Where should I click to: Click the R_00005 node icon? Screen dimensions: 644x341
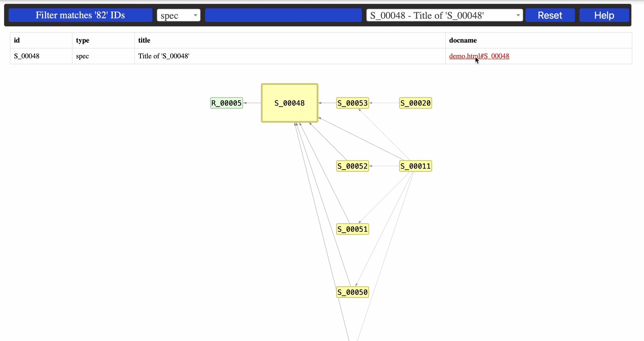(x=226, y=103)
